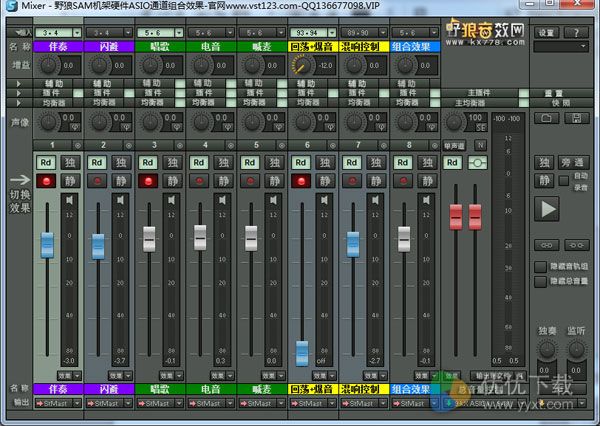The image size is (600, 426).
Task: Click the 独奏 level knob
Action: (546, 349)
